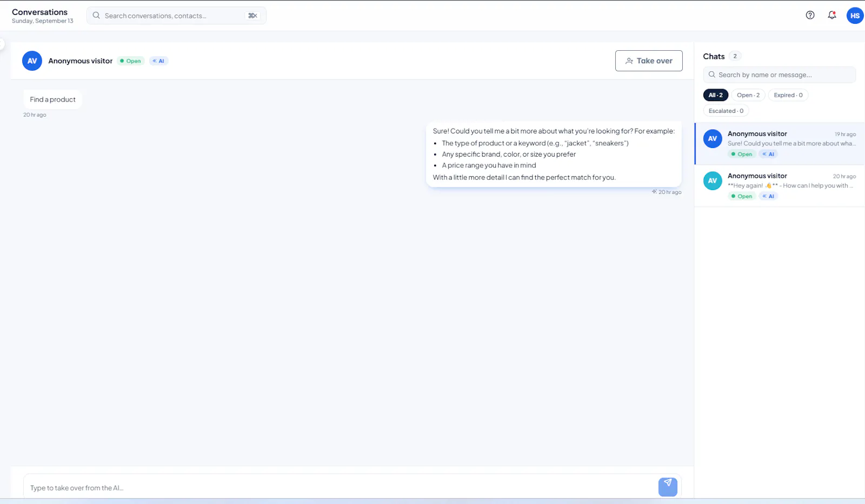Click the Conversations page title
Viewport: 865px width, 504px height.
point(39,12)
